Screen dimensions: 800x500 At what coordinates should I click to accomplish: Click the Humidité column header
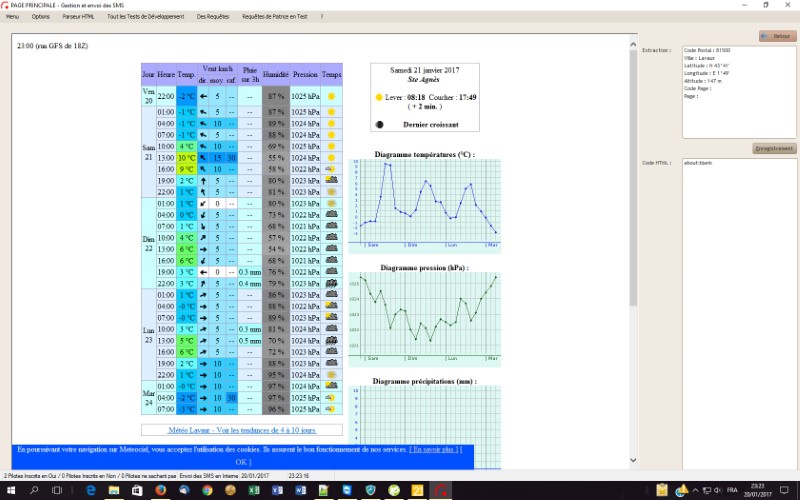pos(276,74)
